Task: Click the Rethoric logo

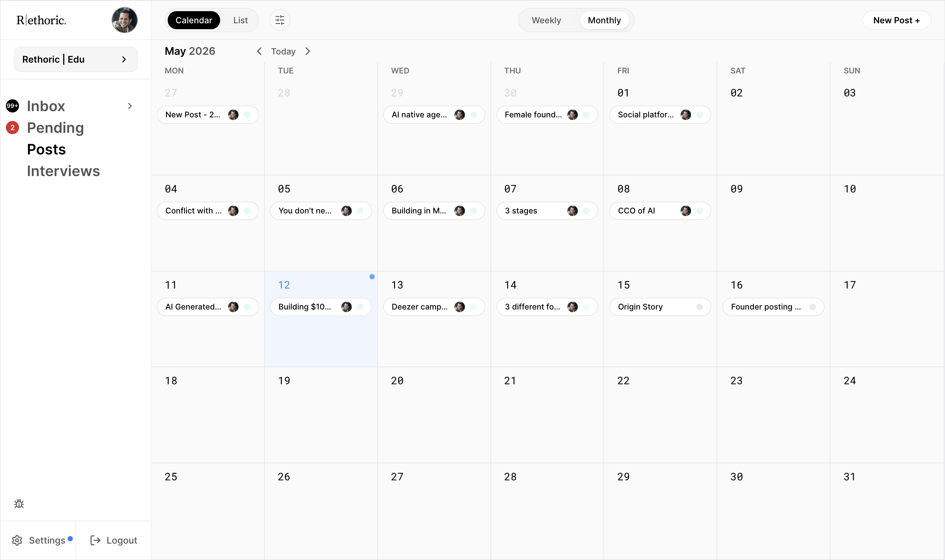Action: pyautogui.click(x=41, y=20)
